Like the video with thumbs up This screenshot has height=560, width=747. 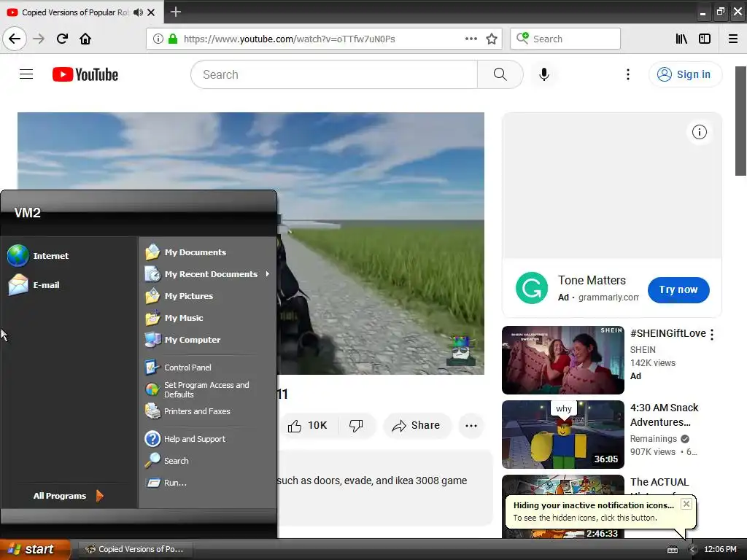tap(307, 426)
